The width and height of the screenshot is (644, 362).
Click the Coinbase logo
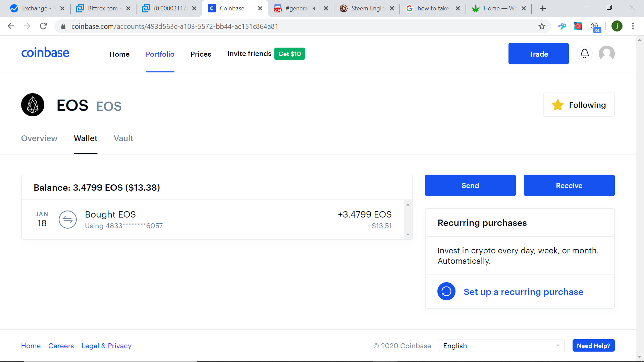(45, 53)
